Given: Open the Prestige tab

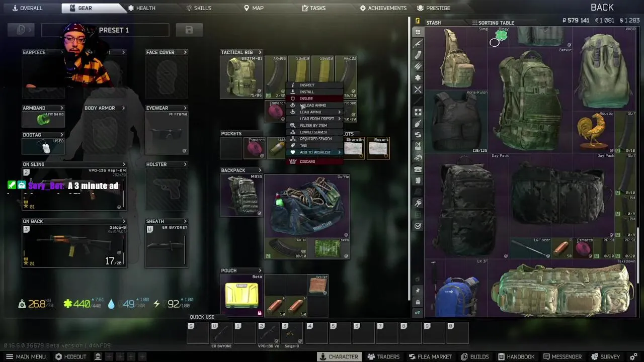Looking at the screenshot, I should 434,8.
